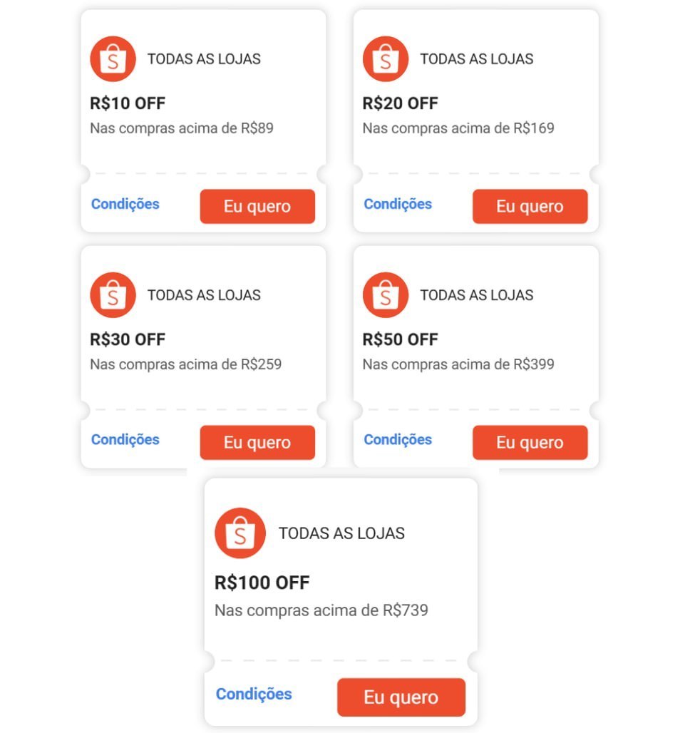Claim the R$10 OFF coupon with Eu quero

(257, 206)
